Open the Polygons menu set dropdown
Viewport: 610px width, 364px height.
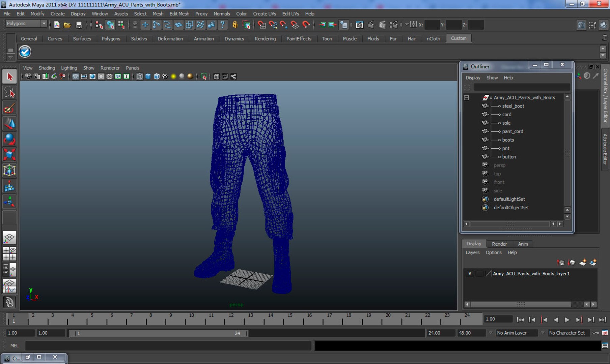coord(26,24)
